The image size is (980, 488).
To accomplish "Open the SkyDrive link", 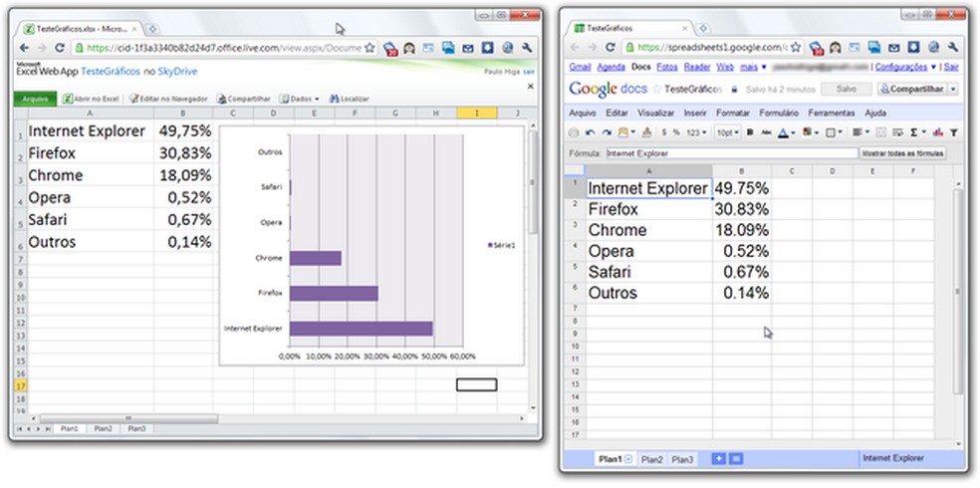I will click(177, 72).
